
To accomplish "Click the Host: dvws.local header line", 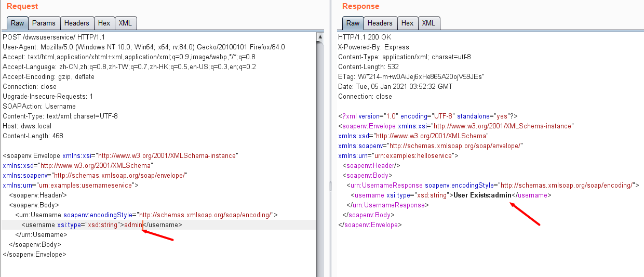I will [x=27, y=126].
